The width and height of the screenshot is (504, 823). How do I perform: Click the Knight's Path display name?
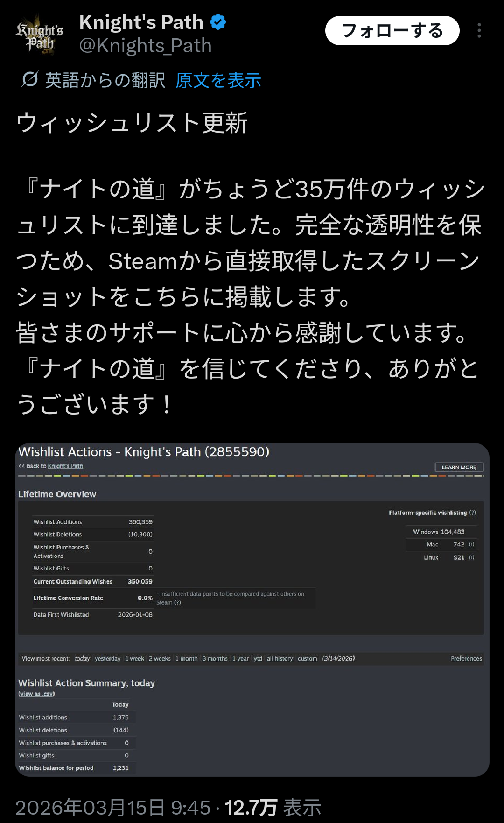pyautogui.click(x=141, y=22)
